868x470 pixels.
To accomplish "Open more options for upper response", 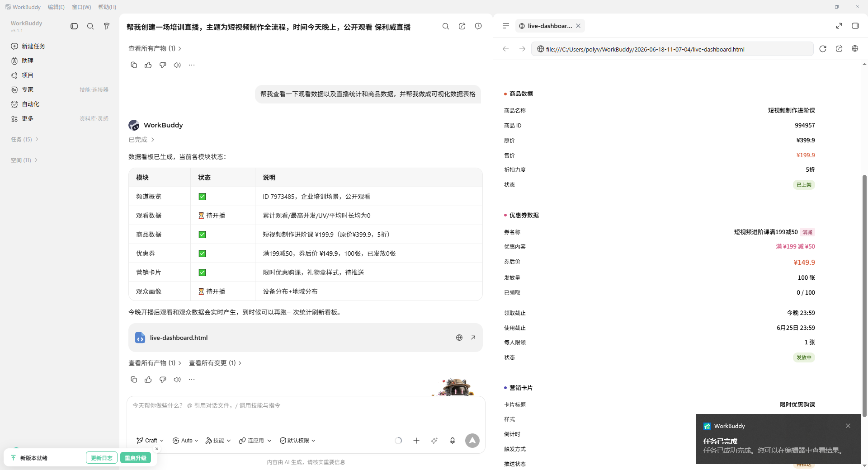I will point(192,65).
